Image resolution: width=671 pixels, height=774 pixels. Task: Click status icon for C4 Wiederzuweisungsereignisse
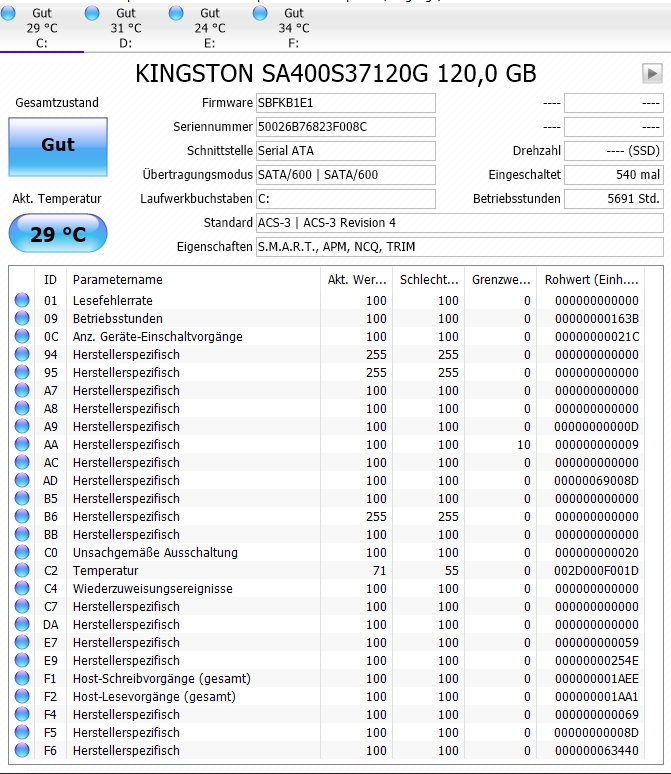click(x=22, y=588)
